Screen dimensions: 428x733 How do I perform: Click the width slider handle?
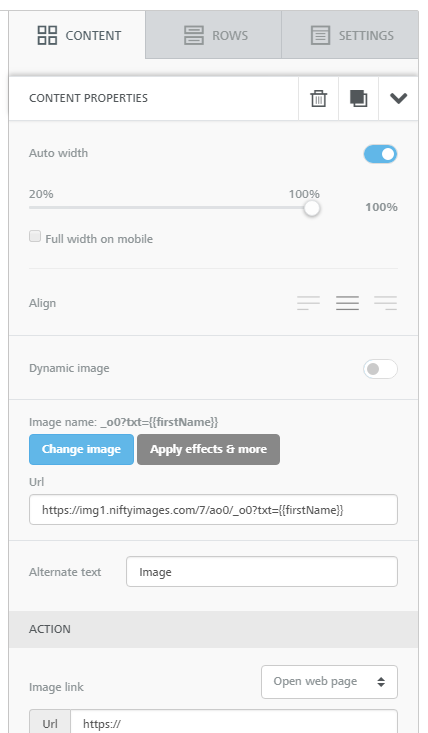312,208
